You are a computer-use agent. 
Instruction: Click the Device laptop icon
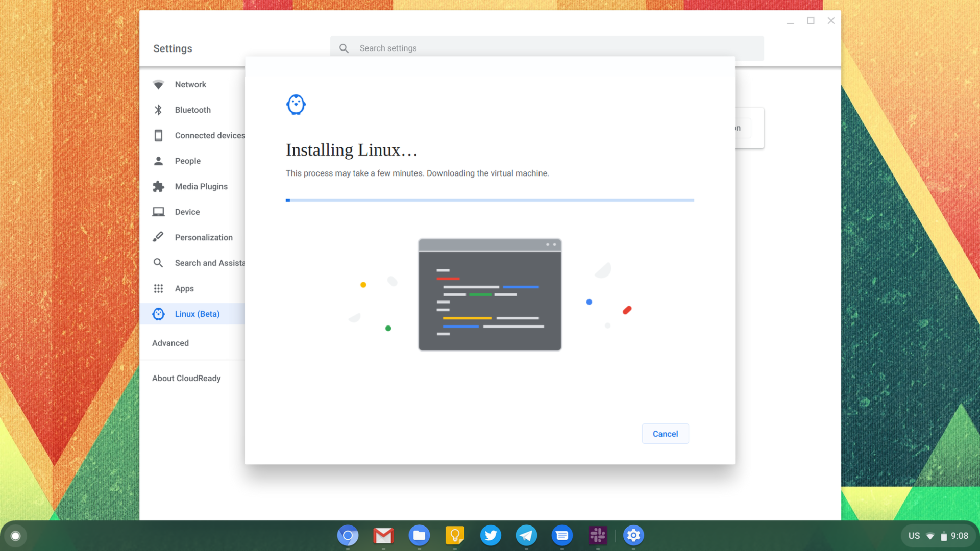[x=158, y=212]
